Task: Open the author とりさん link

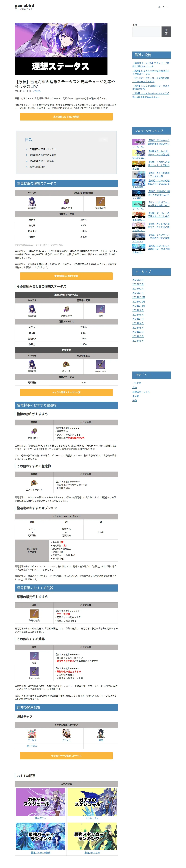Action: tap(37, 91)
